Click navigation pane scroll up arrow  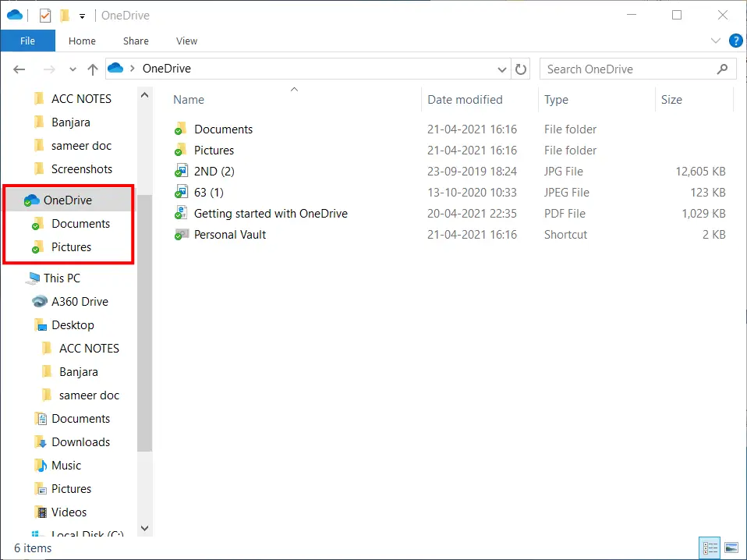(145, 95)
